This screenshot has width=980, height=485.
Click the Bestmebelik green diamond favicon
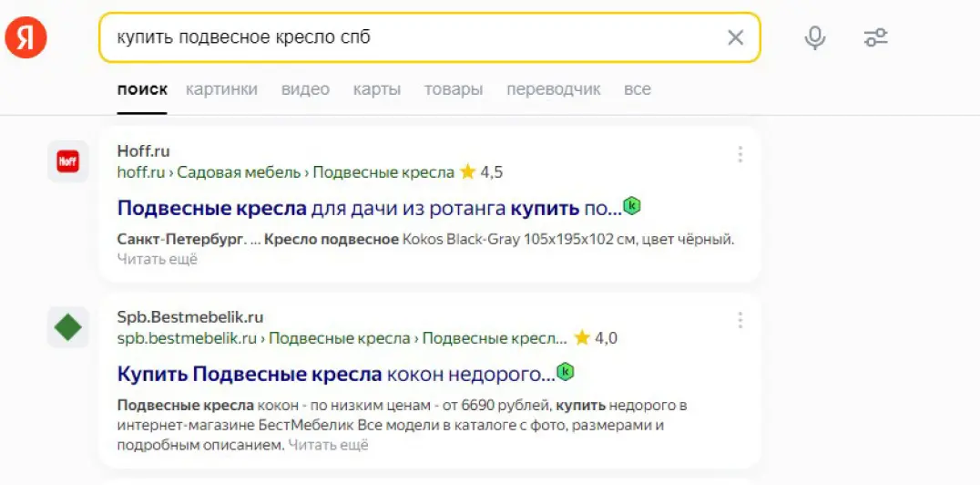pos(67,327)
